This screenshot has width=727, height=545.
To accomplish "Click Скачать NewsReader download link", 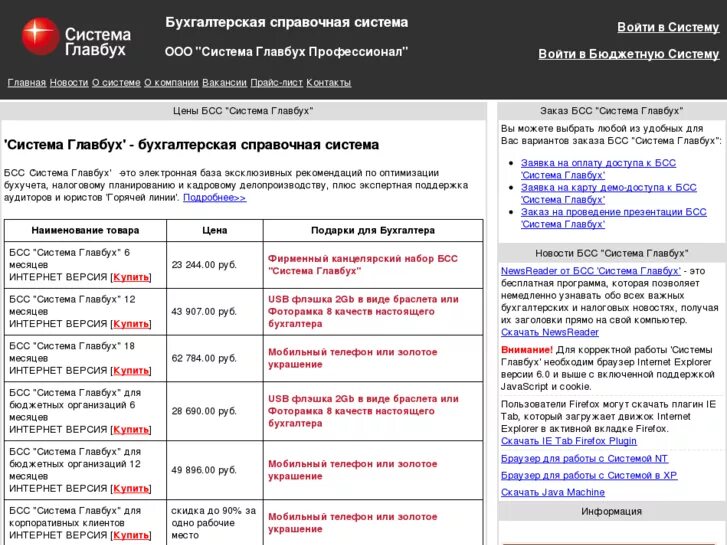I will (x=550, y=332).
